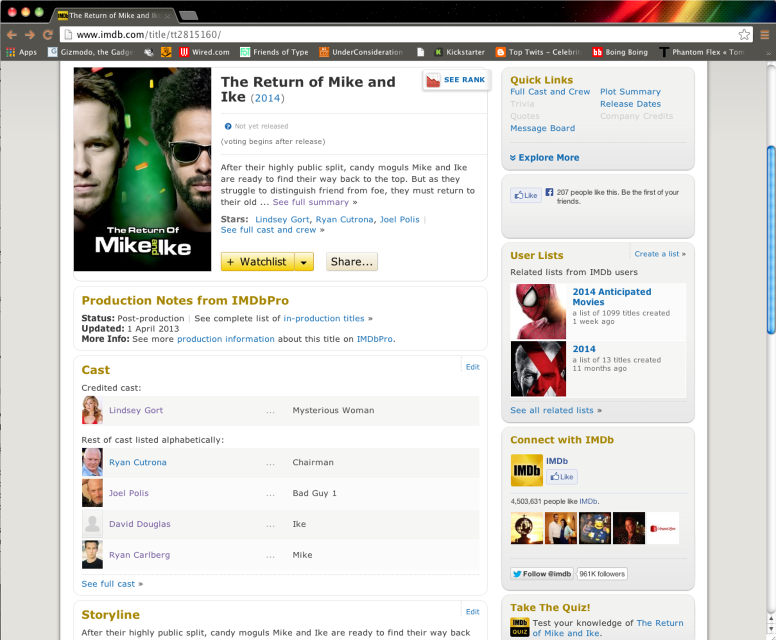
Task: Open the Phantom Flex bookmark
Action: (702, 52)
